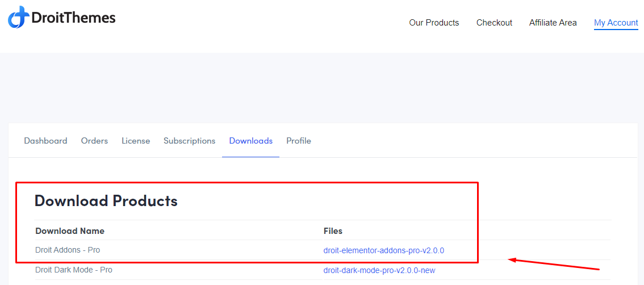Click the Download Products heading

pyautogui.click(x=106, y=200)
